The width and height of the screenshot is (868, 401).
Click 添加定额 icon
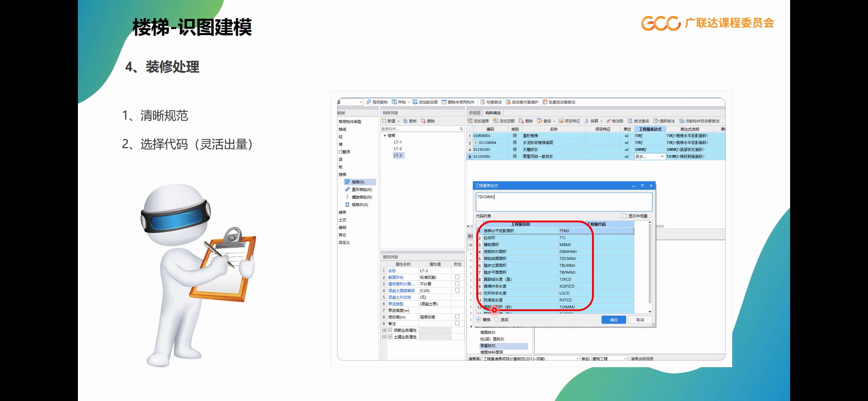click(x=496, y=121)
